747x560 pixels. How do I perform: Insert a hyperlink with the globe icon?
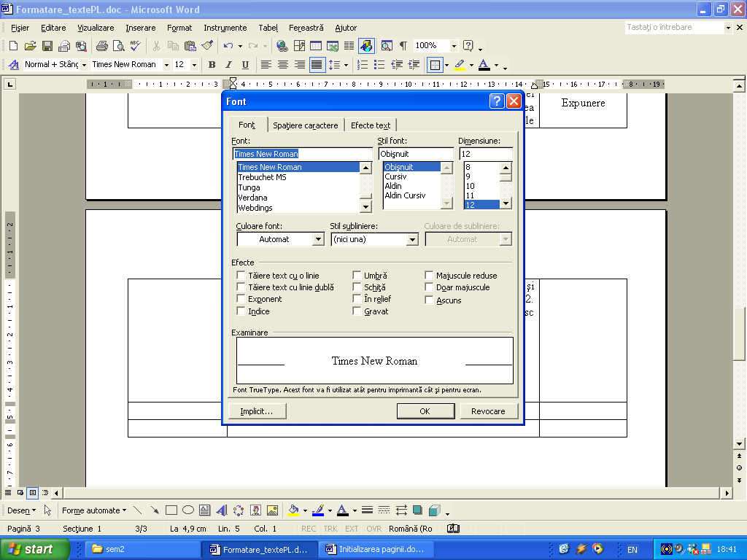(x=282, y=46)
